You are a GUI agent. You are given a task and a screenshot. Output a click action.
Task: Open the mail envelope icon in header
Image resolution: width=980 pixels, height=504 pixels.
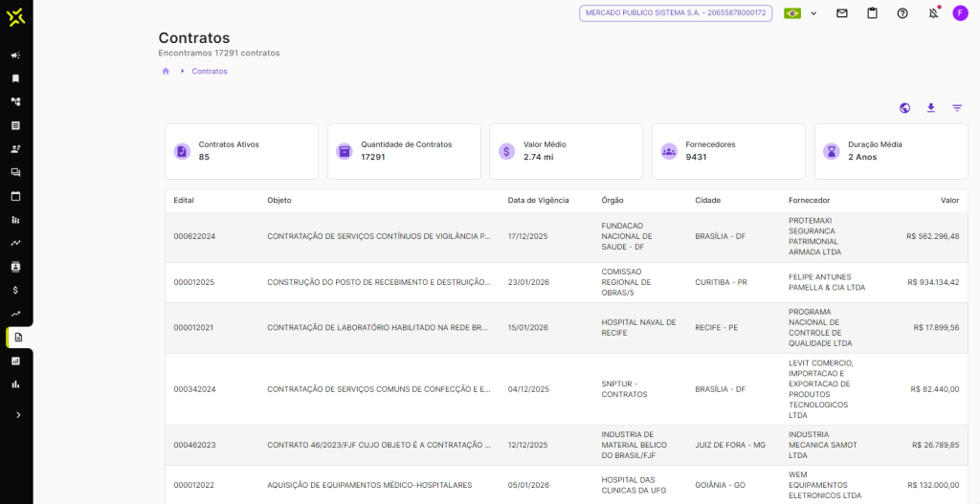click(842, 13)
